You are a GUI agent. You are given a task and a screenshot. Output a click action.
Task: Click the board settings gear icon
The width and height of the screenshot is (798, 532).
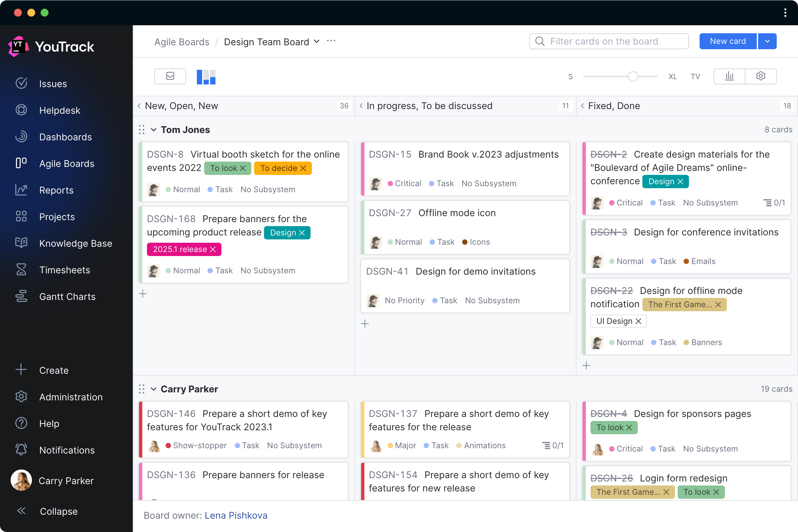pyautogui.click(x=761, y=76)
